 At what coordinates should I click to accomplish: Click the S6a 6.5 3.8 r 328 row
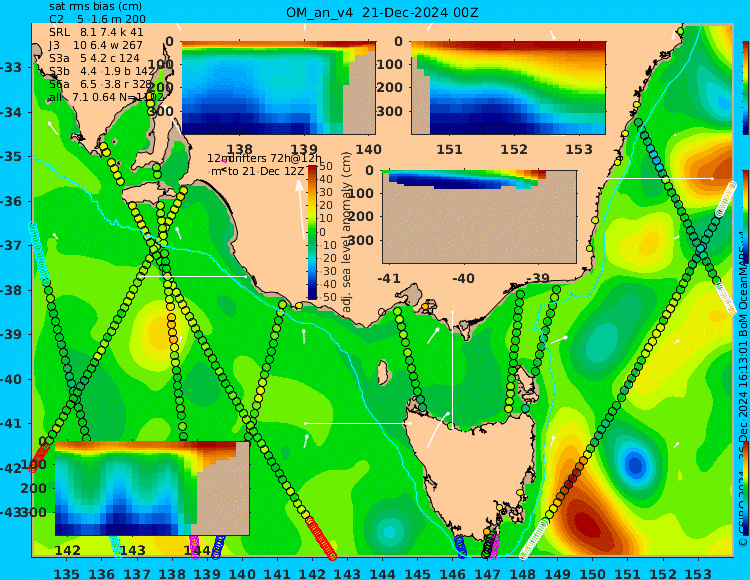100,84
